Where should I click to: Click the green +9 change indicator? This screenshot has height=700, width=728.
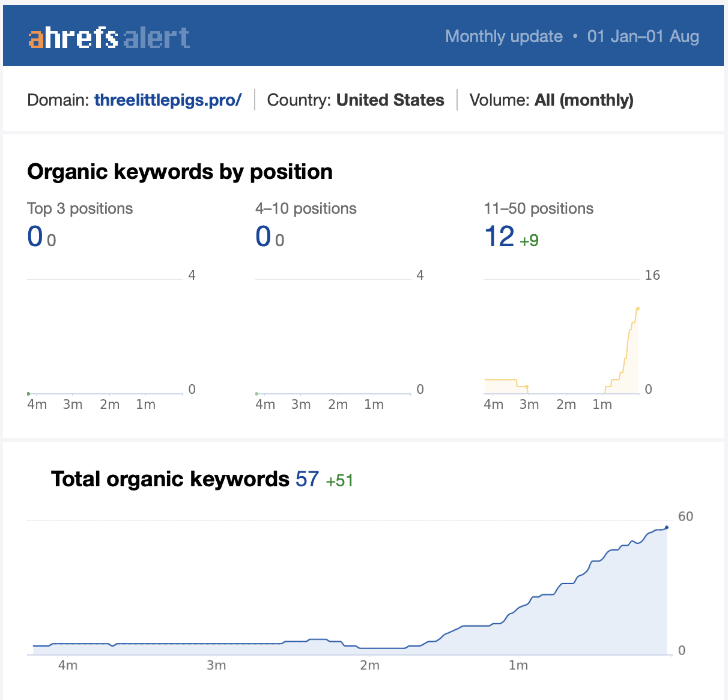[529, 241]
